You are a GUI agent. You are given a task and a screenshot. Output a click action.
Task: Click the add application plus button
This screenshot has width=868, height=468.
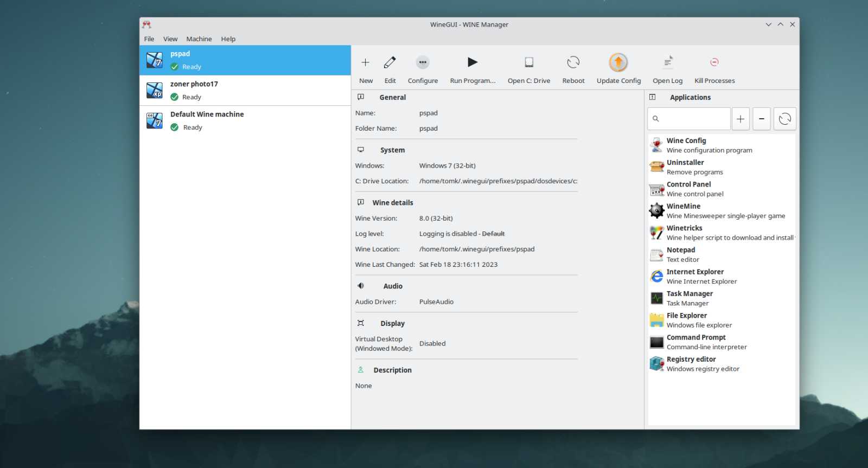coord(741,119)
